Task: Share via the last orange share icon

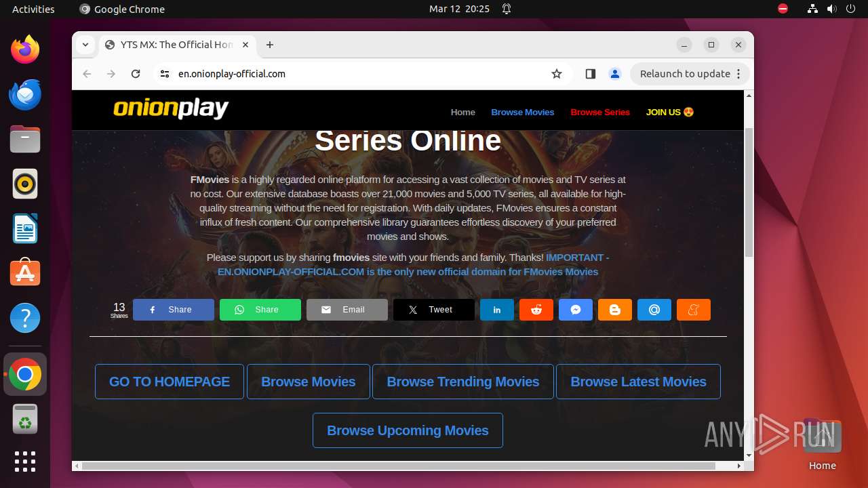Action: pyautogui.click(x=694, y=310)
